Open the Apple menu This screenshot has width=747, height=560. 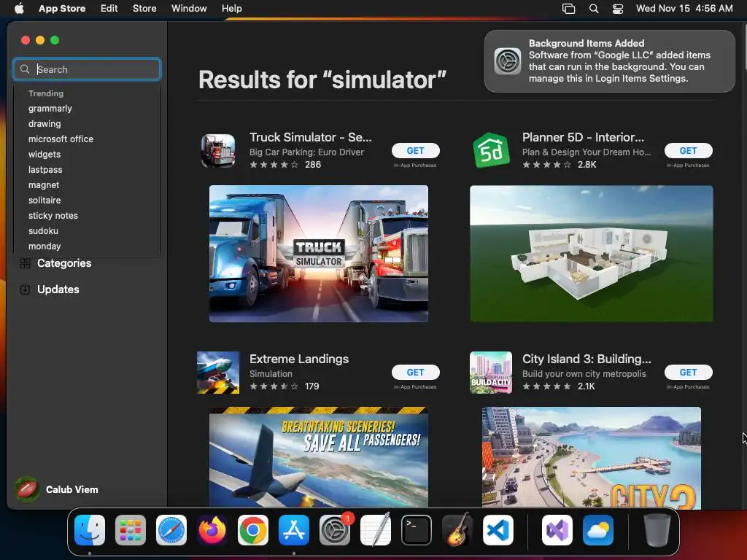point(19,9)
